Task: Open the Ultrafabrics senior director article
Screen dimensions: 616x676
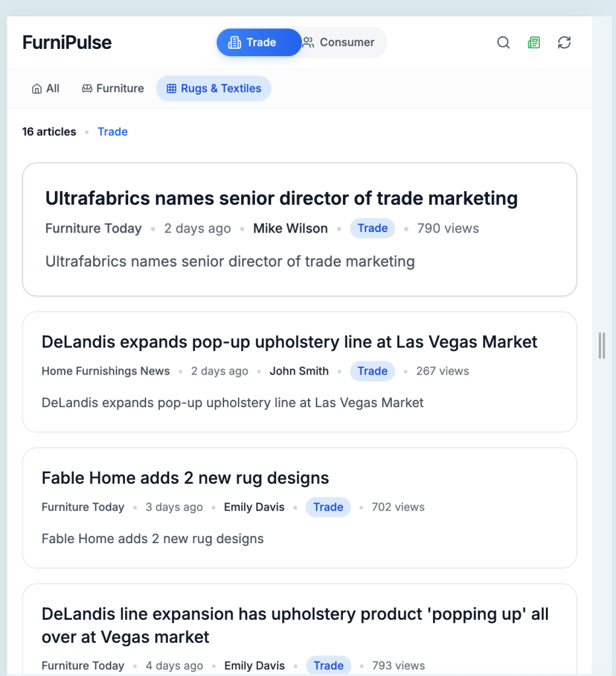Action: click(x=281, y=198)
